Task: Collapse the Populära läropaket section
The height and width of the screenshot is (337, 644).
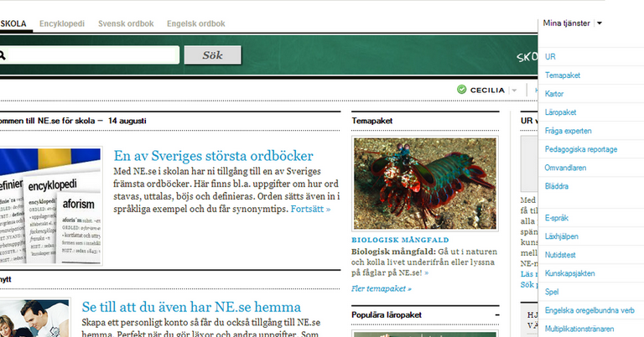Action: tap(497, 315)
